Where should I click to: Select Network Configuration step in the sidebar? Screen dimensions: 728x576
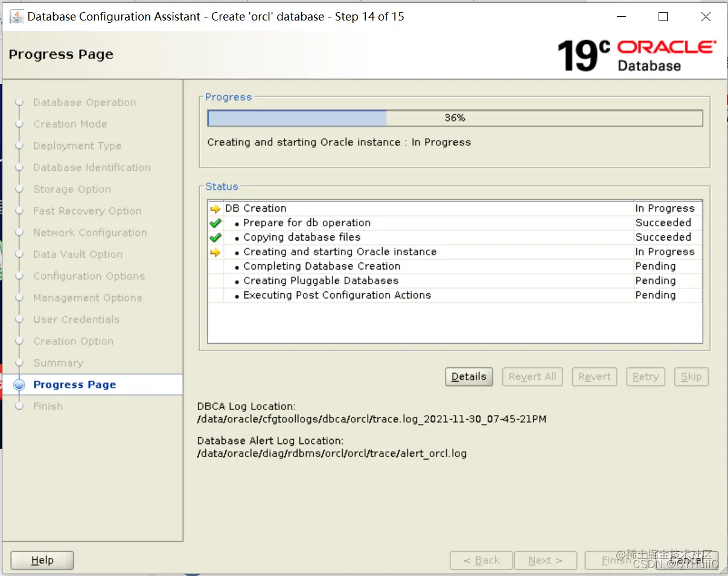click(90, 233)
